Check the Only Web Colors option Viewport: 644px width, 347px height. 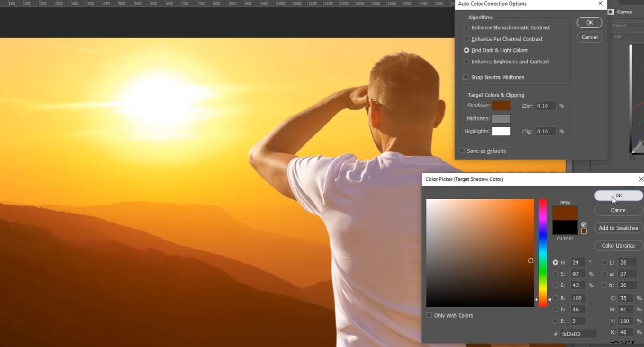pyautogui.click(x=429, y=315)
